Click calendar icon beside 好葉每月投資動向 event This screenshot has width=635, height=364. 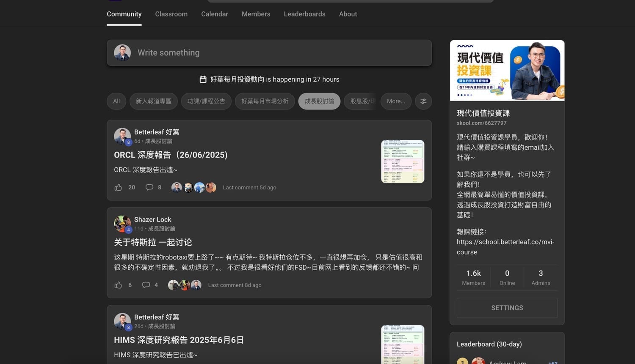pyautogui.click(x=203, y=79)
